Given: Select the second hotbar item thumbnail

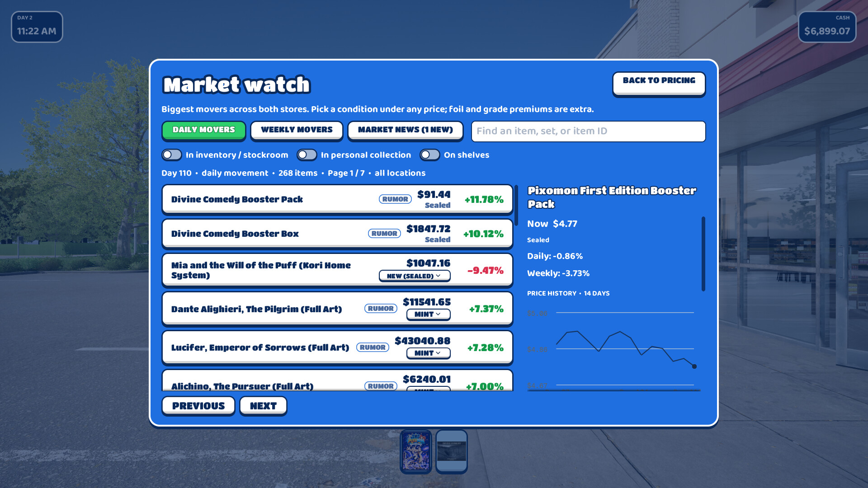Looking at the screenshot, I should (452, 451).
